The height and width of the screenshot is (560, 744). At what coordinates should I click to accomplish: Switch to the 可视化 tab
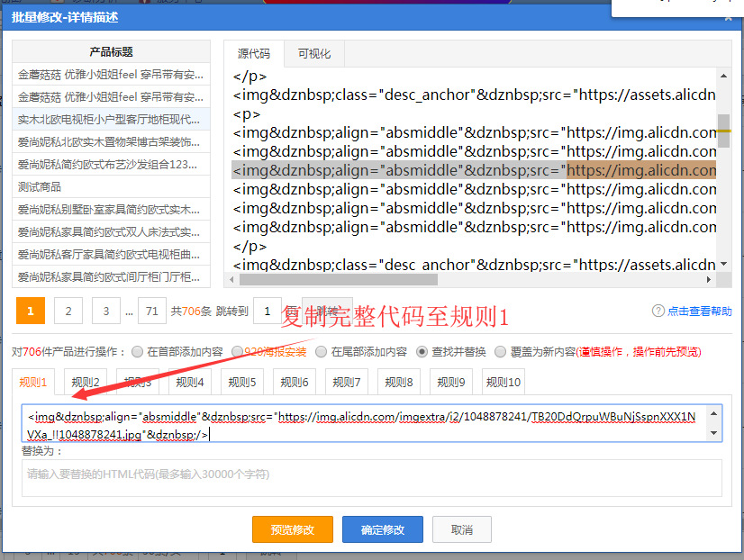[314, 54]
